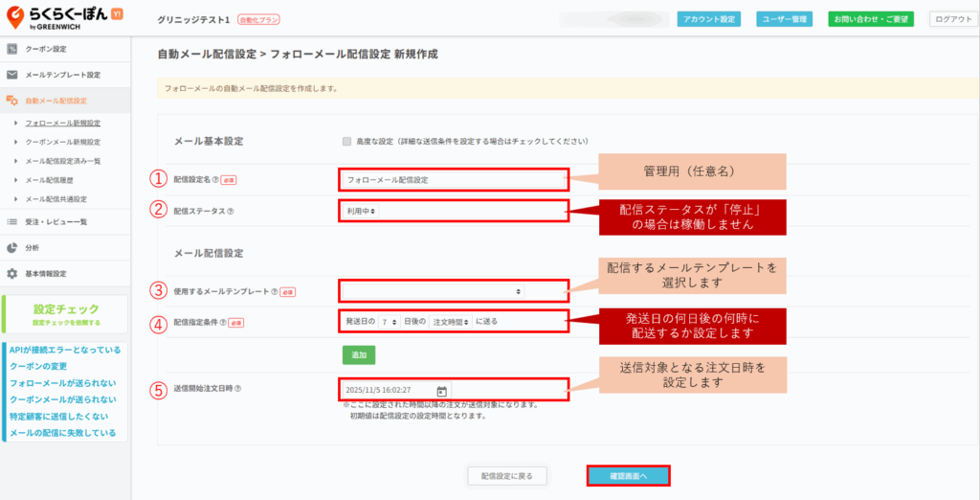This screenshot has width=980, height=500.
Task: Open the 注文時間 dropdown in 配信指定条件
Action: click(x=450, y=322)
